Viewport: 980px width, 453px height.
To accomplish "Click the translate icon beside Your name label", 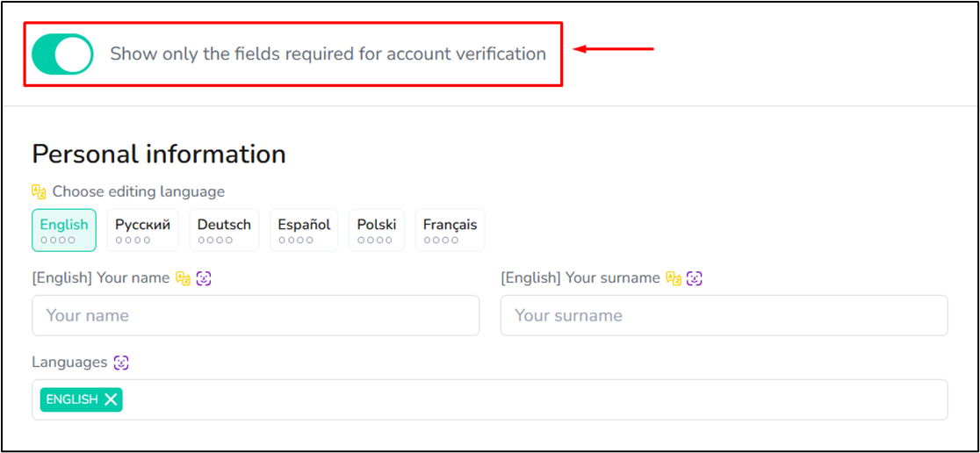I will click(x=183, y=278).
